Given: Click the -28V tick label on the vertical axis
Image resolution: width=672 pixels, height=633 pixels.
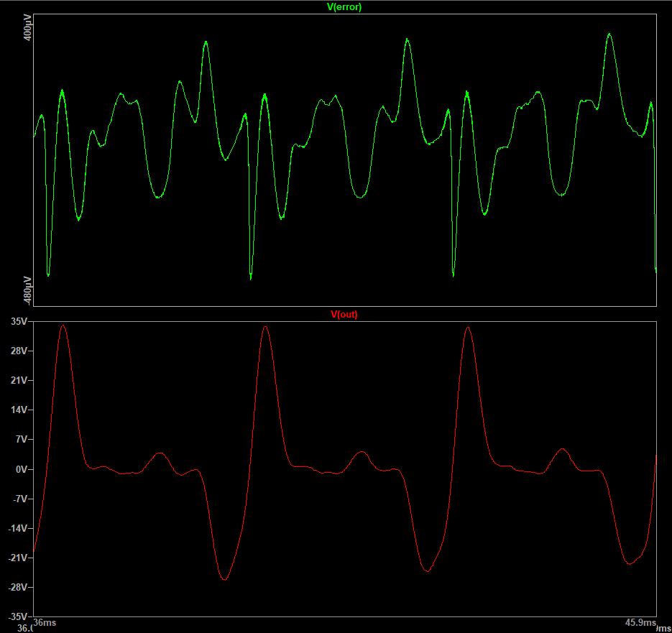Looking at the screenshot, I should coord(17,588).
